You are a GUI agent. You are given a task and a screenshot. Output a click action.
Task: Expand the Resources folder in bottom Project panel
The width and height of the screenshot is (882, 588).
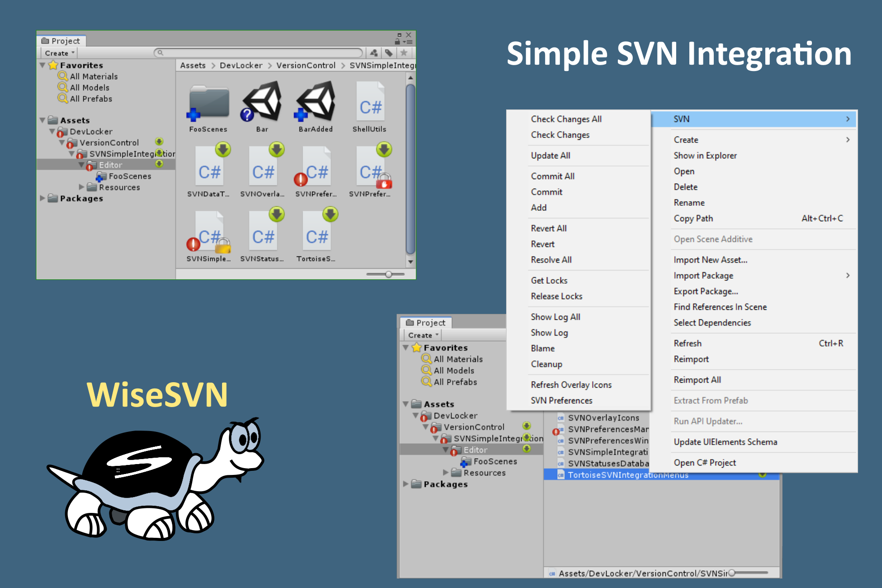click(446, 473)
